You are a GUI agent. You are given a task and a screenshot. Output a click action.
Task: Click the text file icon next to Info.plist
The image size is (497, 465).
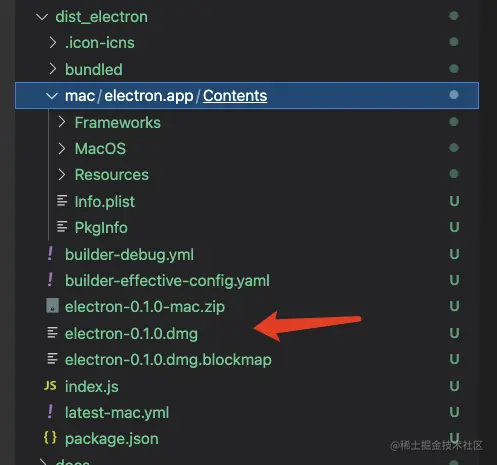coord(62,201)
